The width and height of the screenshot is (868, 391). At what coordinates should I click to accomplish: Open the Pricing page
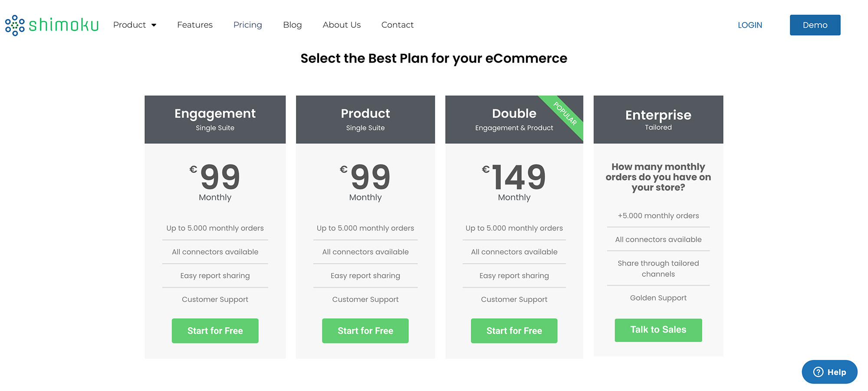pos(247,25)
